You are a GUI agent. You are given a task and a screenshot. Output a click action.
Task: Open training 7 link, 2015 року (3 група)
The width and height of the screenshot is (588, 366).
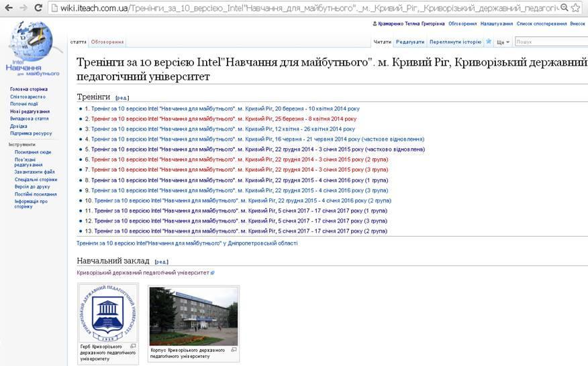[x=240, y=170]
